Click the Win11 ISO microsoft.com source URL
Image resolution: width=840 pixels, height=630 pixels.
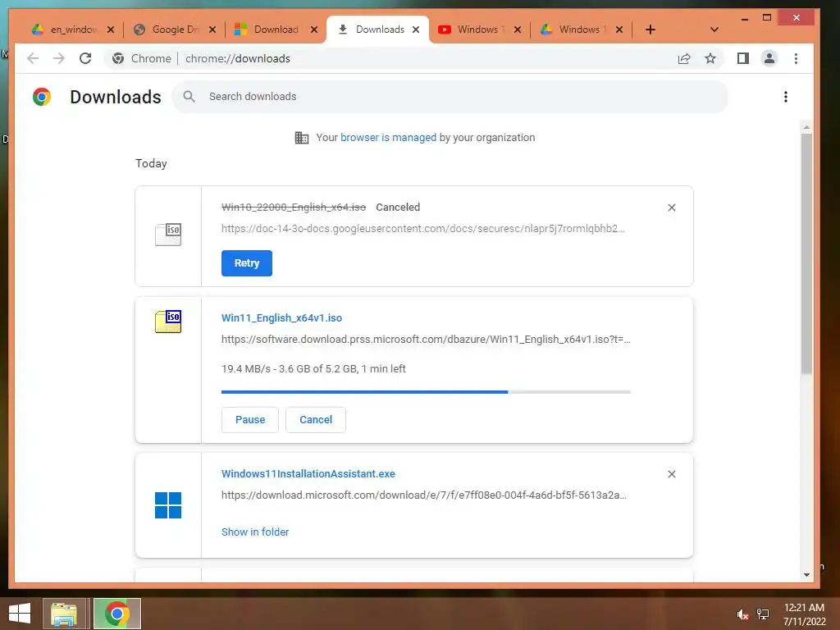(426, 339)
